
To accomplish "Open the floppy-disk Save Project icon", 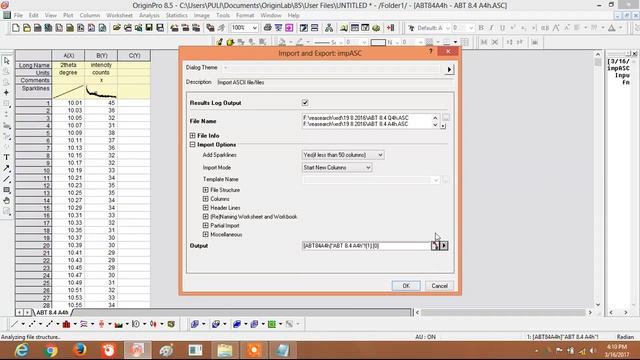I will pyautogui.click(x=149, y=28).
